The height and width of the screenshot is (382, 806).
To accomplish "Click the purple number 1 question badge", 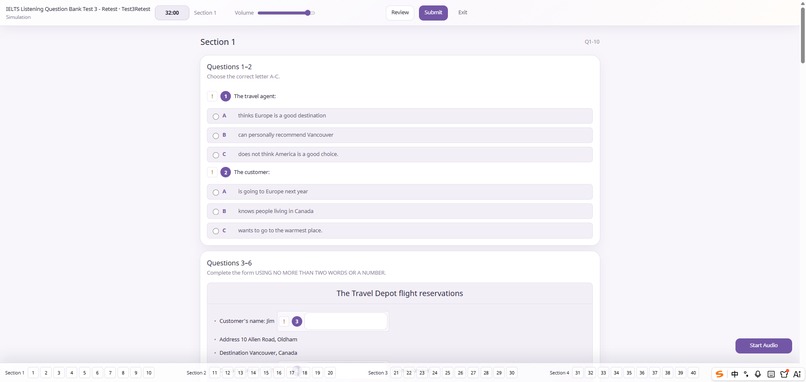I will (x=226, y=96).
